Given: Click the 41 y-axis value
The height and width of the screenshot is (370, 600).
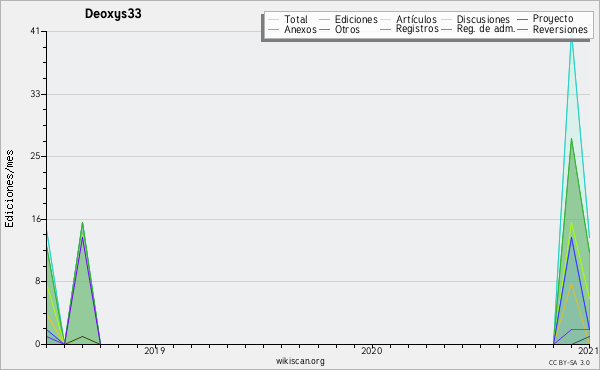Looking at the screenshot, I should point(35,31).
